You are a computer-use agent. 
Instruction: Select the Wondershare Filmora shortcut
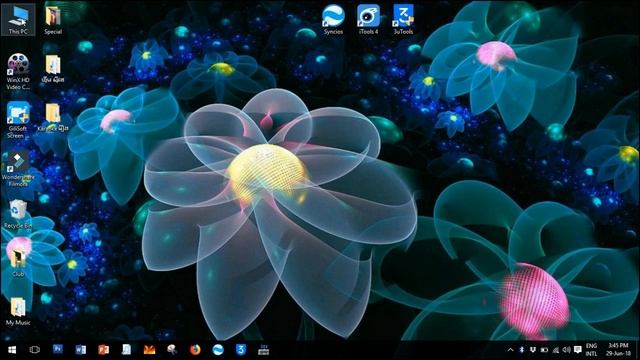(18, 169)
